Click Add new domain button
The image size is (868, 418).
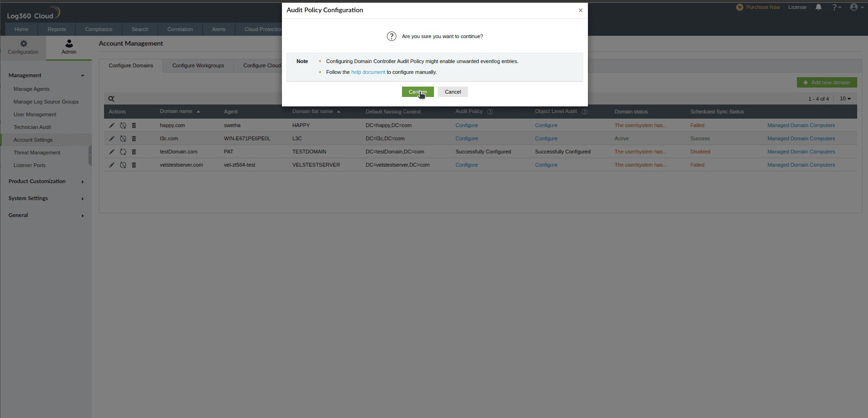pos(827,82)
